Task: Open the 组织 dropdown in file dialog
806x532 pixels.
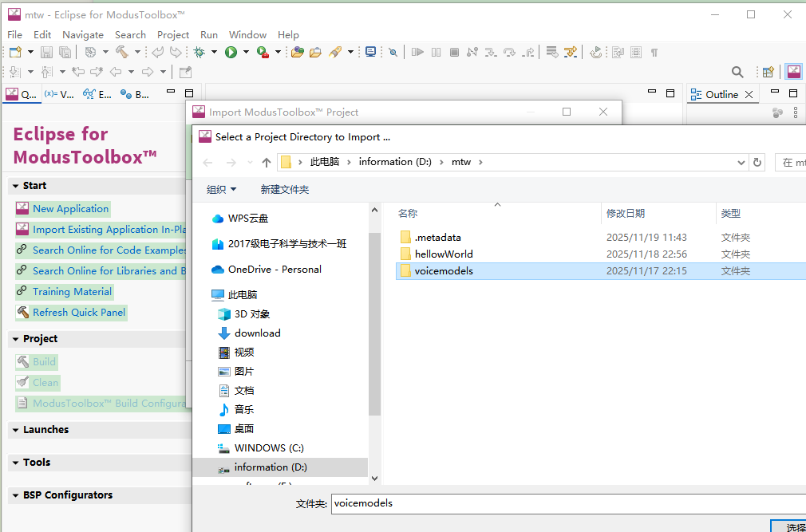Action: point(222,190)
